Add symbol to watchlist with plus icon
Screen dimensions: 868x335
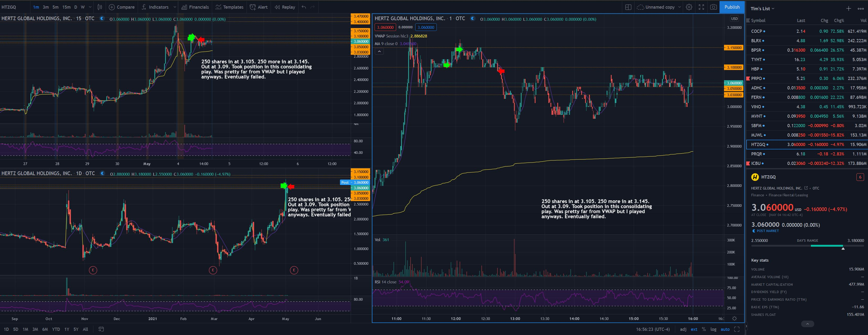tap(848, 9)
